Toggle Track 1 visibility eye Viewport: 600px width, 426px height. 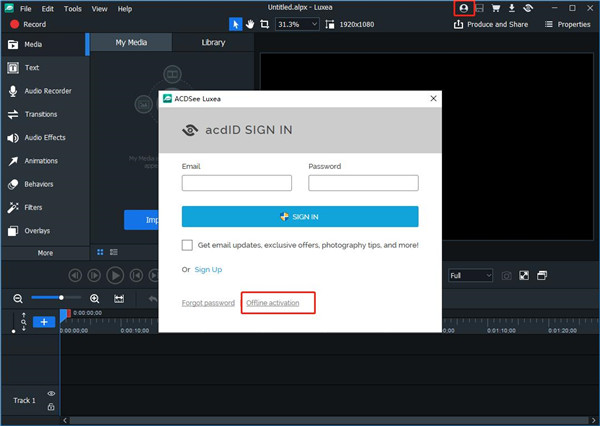coord(51,393)
